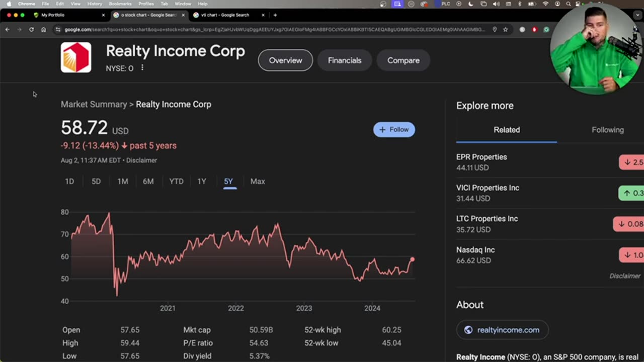The image size is (644, 362).
Task: Set chart range to 1D
Action: pyautogui.click(x=69, y=182)
